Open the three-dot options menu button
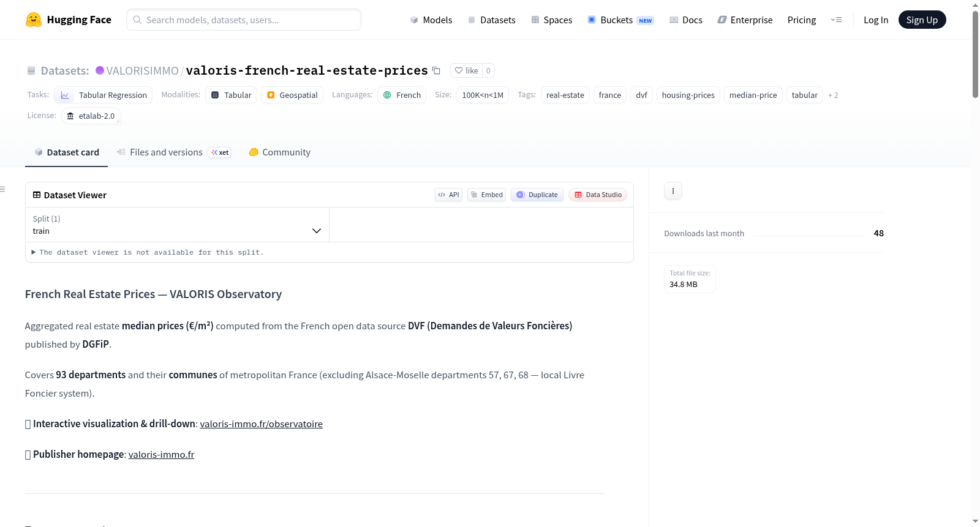The height and width of the screenshot is (527, 980). [x=673, y=191]
